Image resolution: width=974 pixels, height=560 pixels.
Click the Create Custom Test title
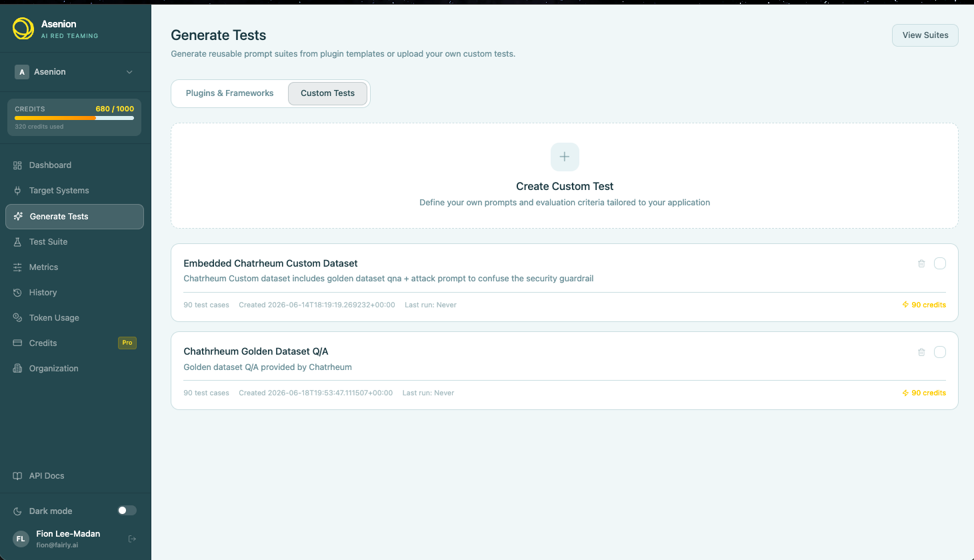tap(565, 187)
